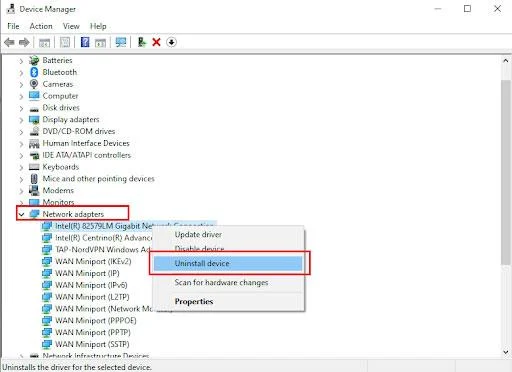Click the down arrow disable device icon
This screenshot has height=372, width=512.
pos(171,42)
